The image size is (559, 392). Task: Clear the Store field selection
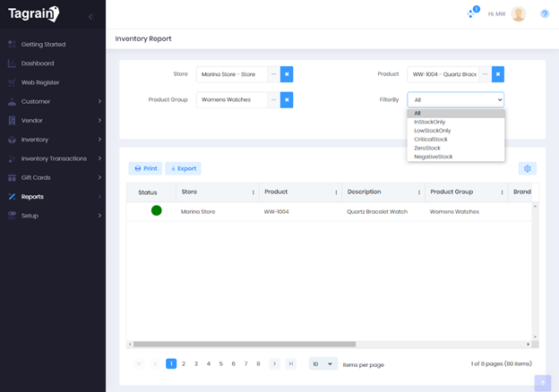pos(287,74)
